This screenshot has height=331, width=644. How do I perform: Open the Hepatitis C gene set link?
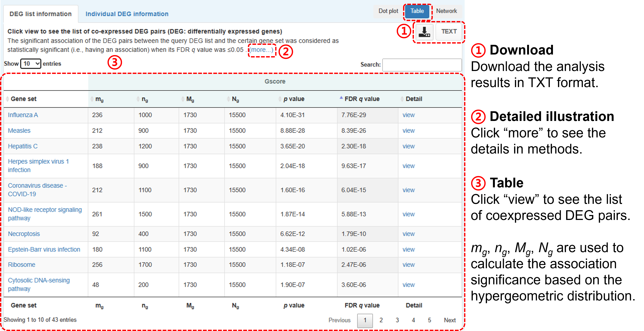point(23,146)
